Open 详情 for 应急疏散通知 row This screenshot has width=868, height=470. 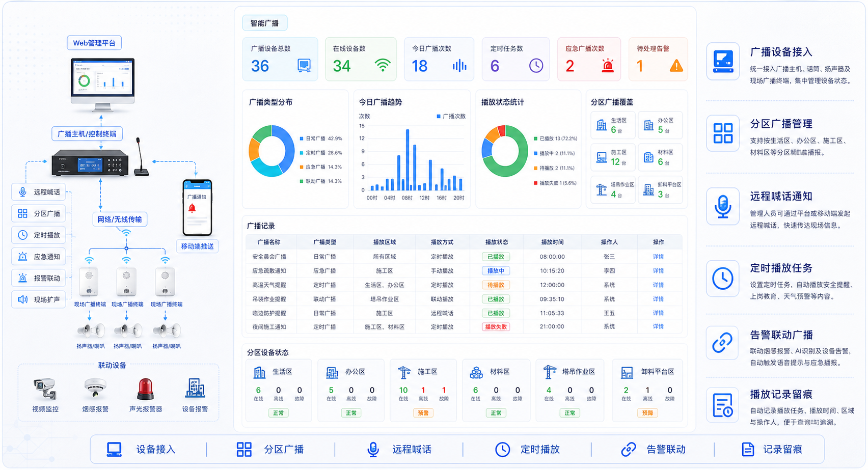pyautogui.click(x=658, y=271)
